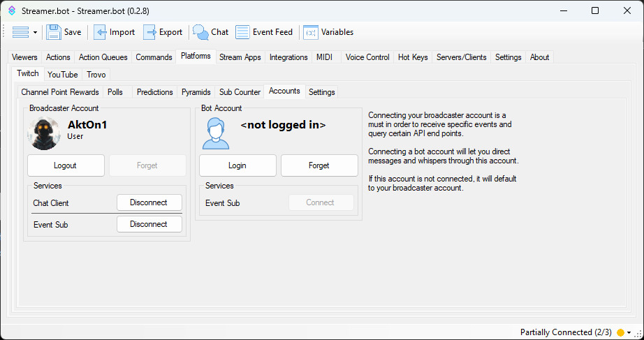Open the MIDI tab
The height and width of the screenshot is (340, 644).
pos(325,57)
